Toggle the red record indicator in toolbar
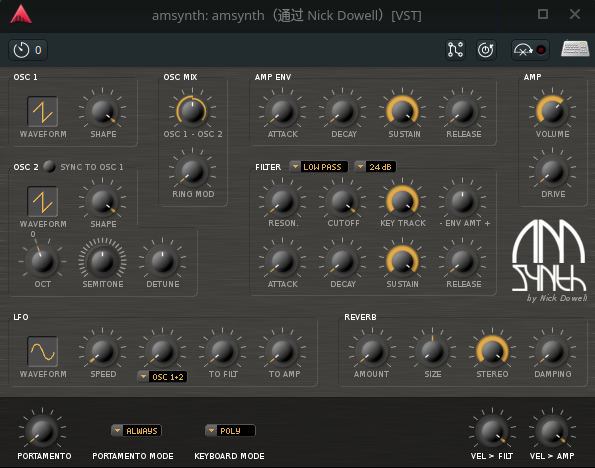 pyautogui.click(x=541, y=50)
